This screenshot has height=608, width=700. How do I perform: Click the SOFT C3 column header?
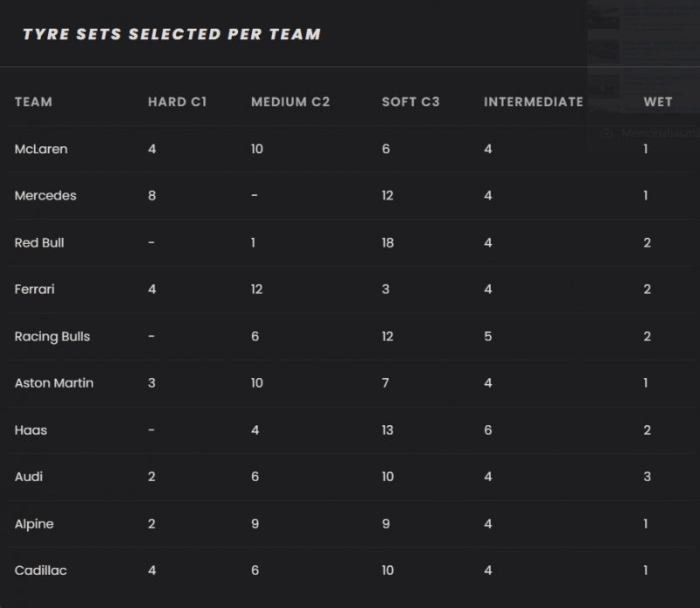[410, 101]
